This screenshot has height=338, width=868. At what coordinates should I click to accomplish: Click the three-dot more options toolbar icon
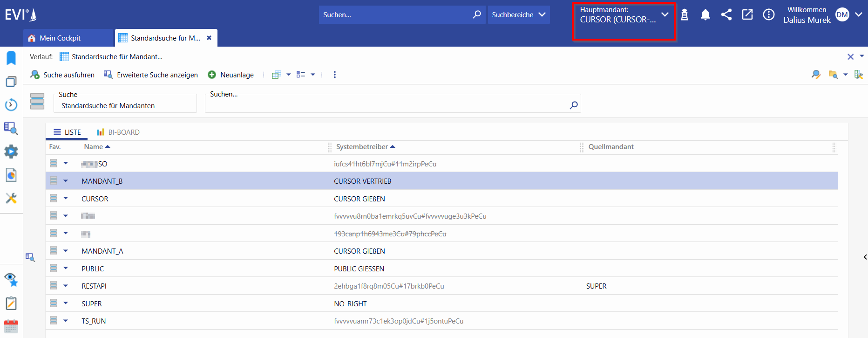tap(335, 75)
